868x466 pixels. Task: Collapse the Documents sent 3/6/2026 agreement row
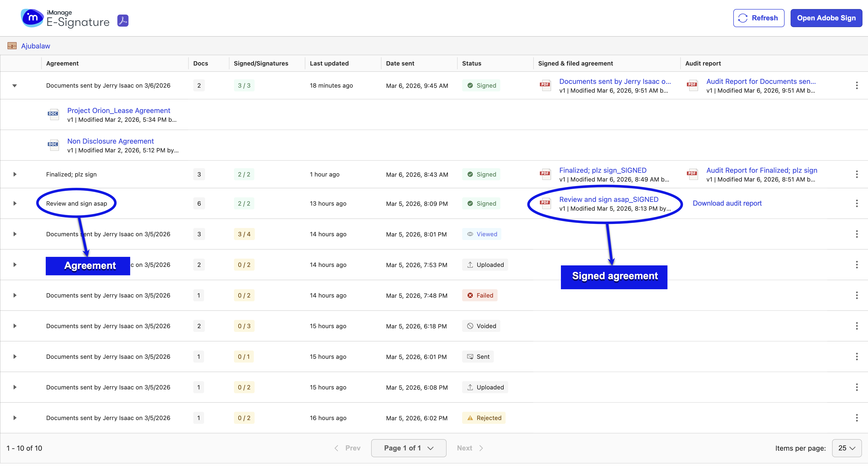(15, 86)
